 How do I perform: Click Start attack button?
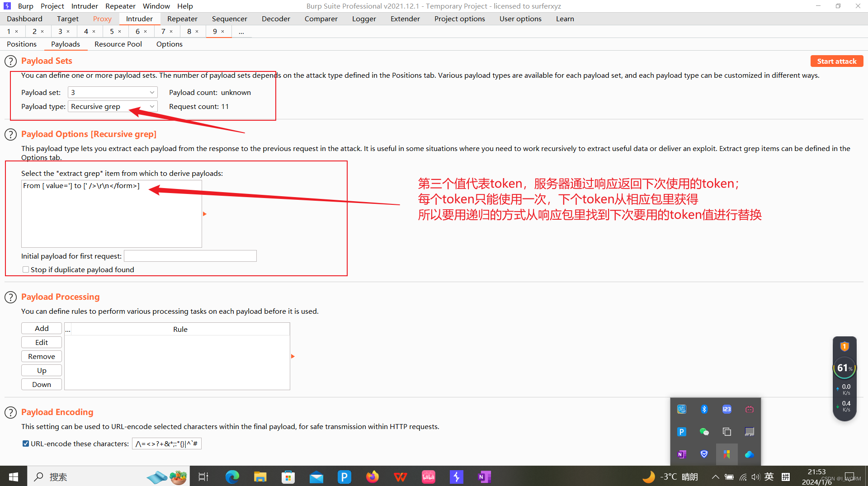(x=836, y=61)
